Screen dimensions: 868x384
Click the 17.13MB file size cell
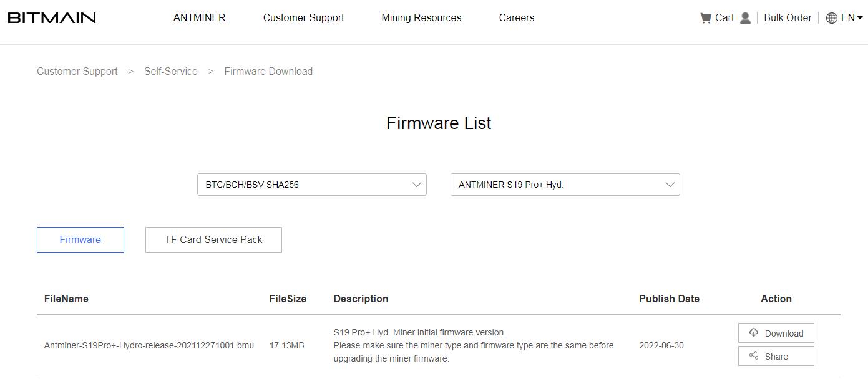pyautogui.click(x=287, y=345)
